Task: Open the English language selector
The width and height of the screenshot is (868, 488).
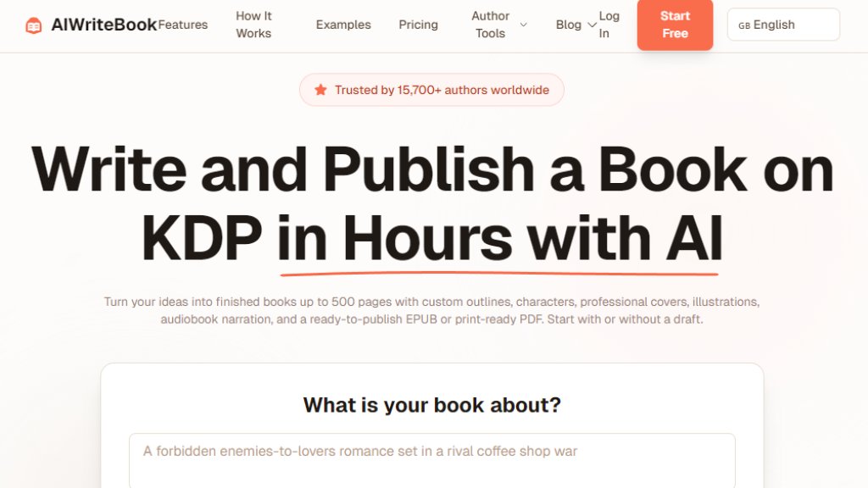Action: point(783,25)
